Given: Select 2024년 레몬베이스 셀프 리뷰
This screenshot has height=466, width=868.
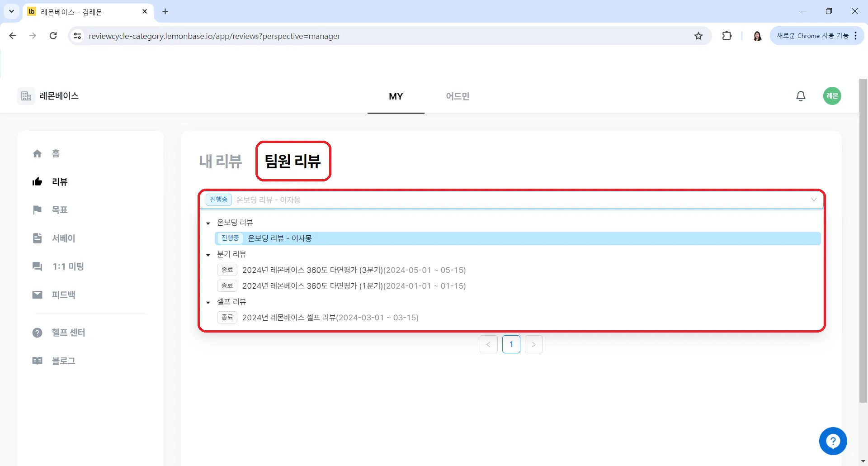Looking at the screenshot, I should click(518, 318).
